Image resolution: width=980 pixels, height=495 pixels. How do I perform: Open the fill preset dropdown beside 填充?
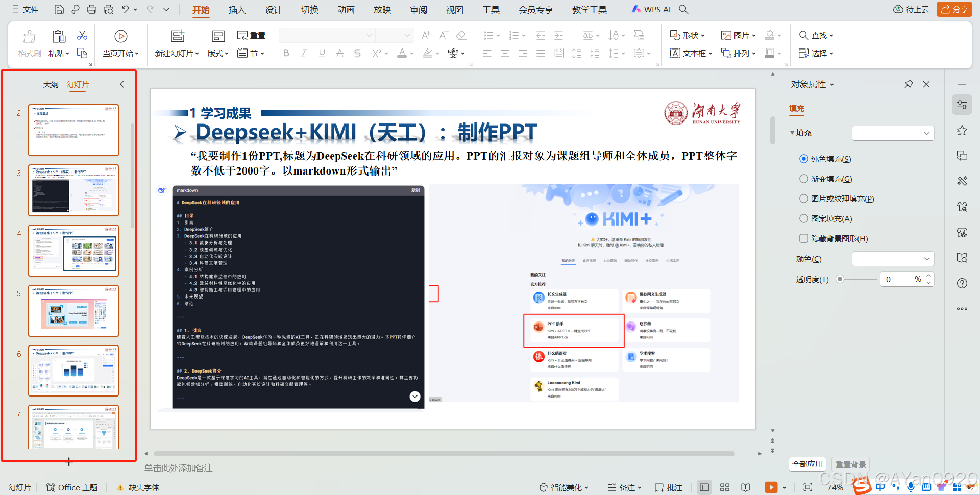[893, 133]
